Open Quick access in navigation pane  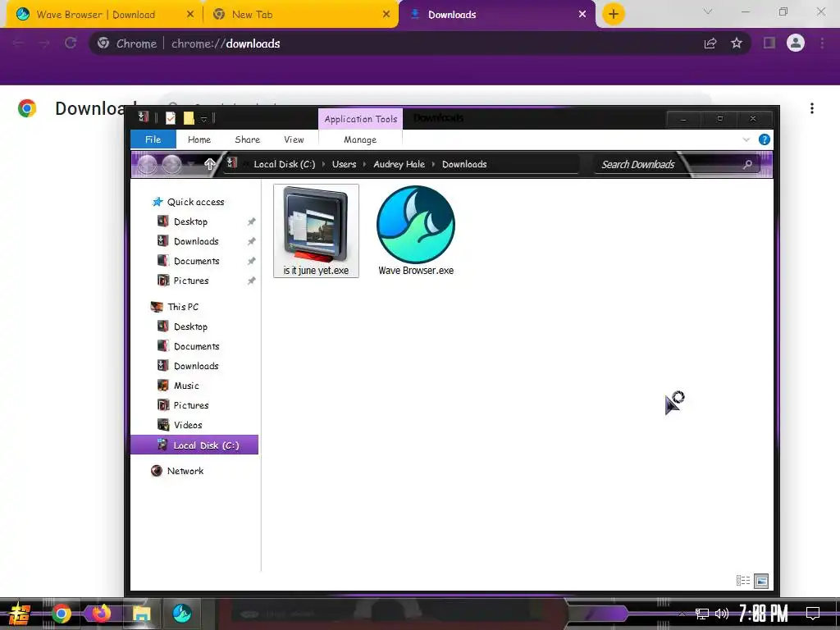click(195, 202)
